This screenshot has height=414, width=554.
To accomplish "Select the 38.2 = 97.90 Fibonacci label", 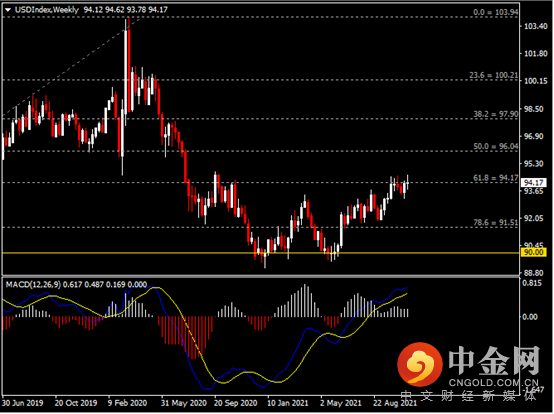I will tap(496, 114).
